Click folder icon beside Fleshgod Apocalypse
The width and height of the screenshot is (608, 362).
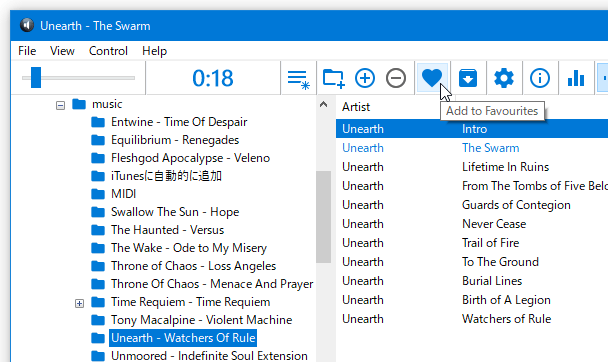pyautogui.click(x=98, y=158)
